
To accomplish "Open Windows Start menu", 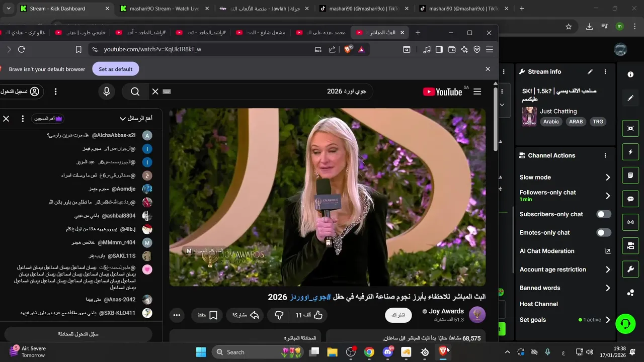I will click(x=201, y=352).
